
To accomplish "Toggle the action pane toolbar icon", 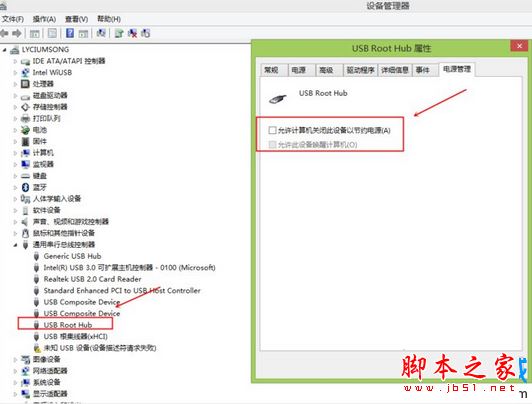I will pos(83,33).
